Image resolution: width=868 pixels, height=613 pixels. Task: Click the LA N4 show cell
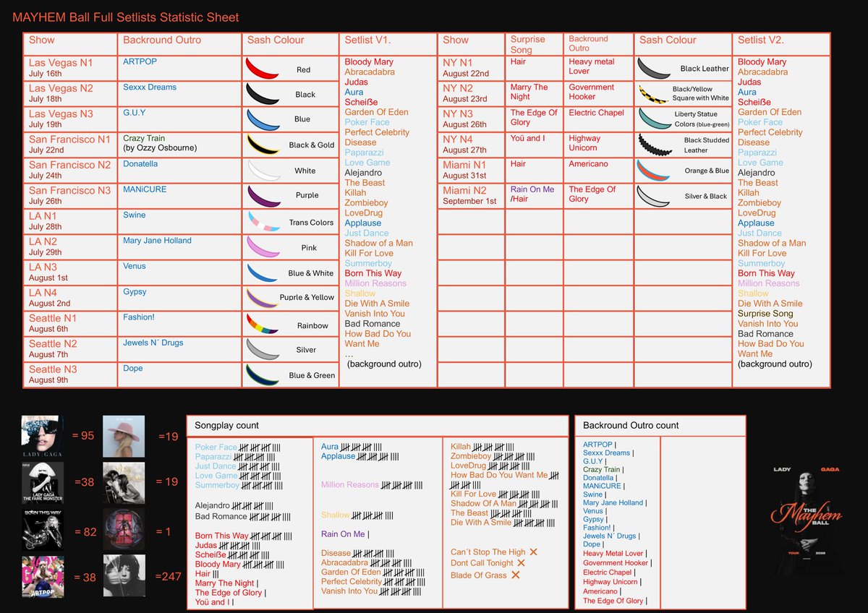[x=70, y=298]
